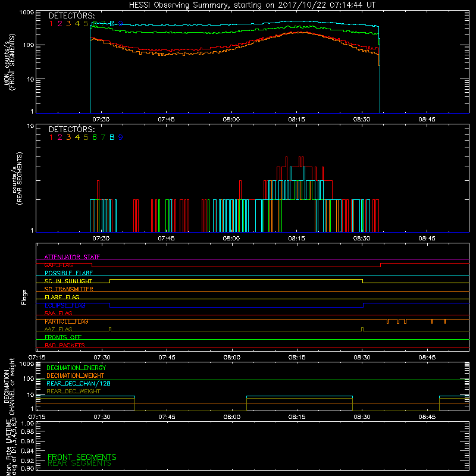
Task: Click the 1.00 tick on livetime axis
Action: (27, 424)
